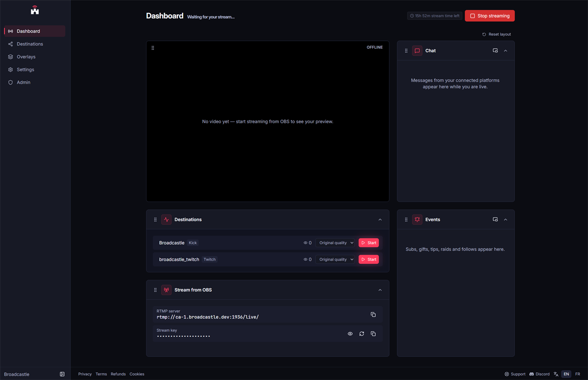Open the Terms link
Viewport: 588px width, 380px height.
click(101, 374)
